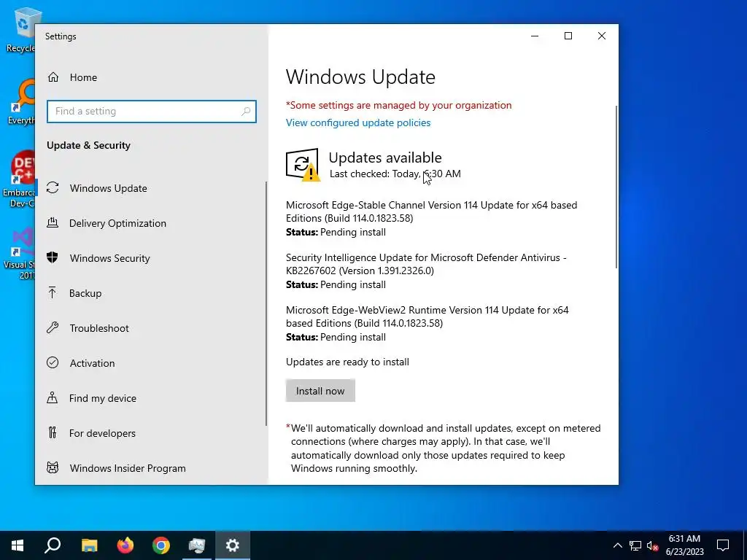The height and width of the screenshot is (560, 747).
Task: Open the Backup section
Action: tap(85, 293)
